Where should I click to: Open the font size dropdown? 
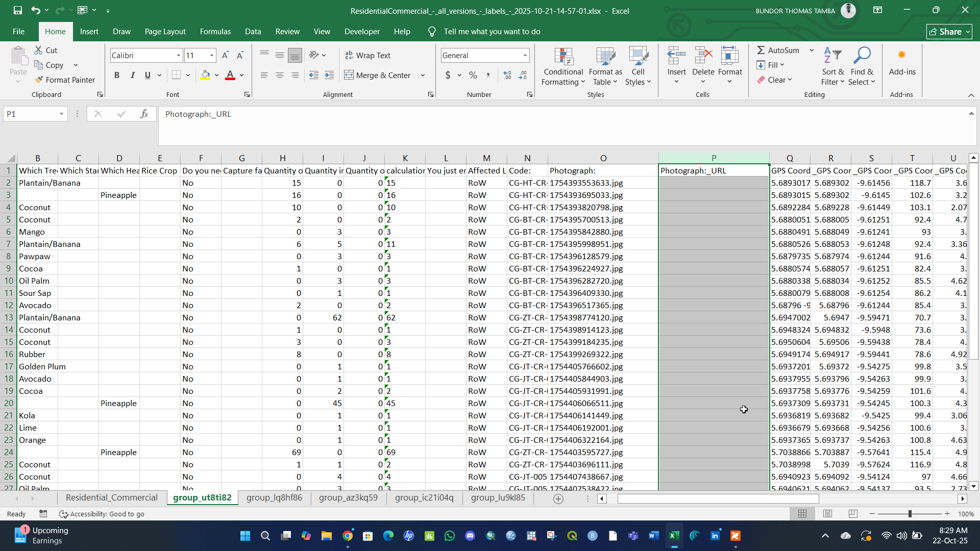(x=212, y=55)
